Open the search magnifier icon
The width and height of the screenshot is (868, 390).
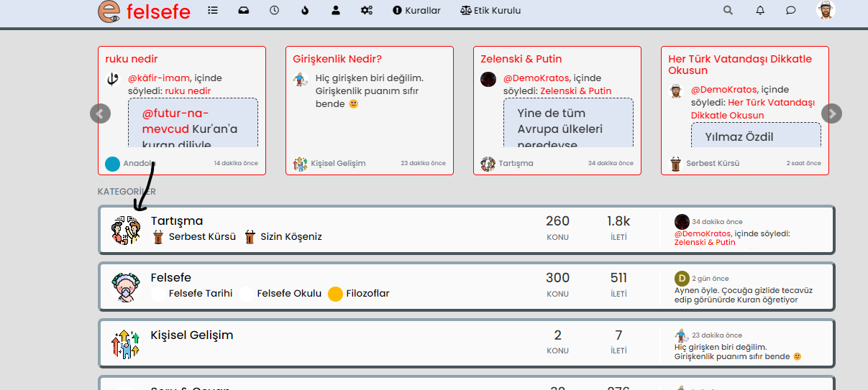(x=728, y=11)
